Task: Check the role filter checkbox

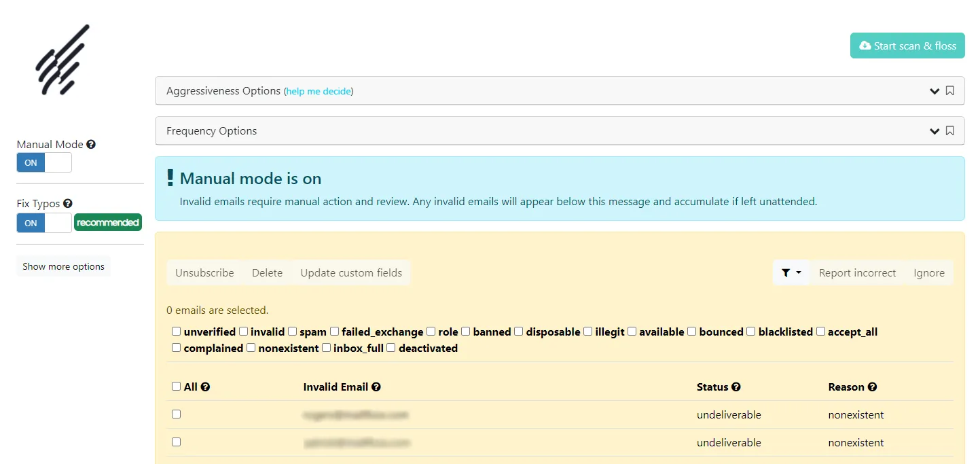Action: click(431, 332)
